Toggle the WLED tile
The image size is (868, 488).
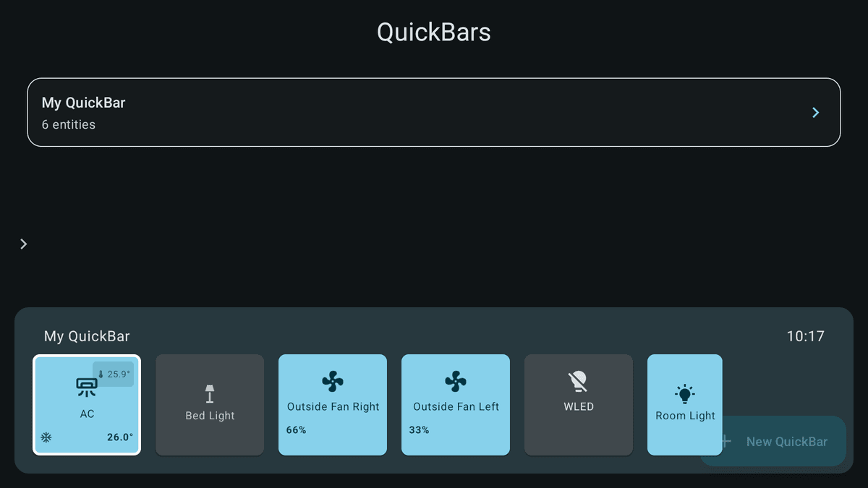(x=578, y=405)
